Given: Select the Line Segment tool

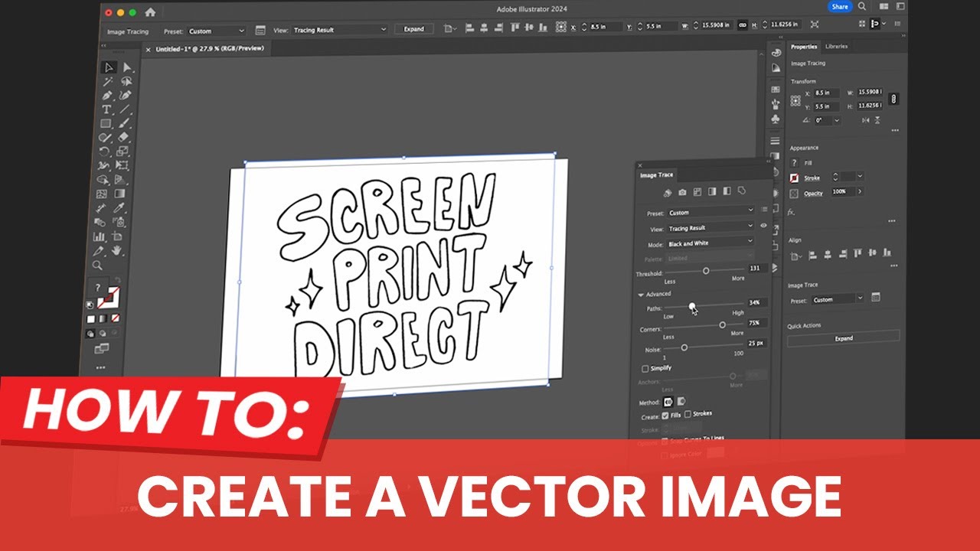Looking at the screenshot, I should pos(126,109).
